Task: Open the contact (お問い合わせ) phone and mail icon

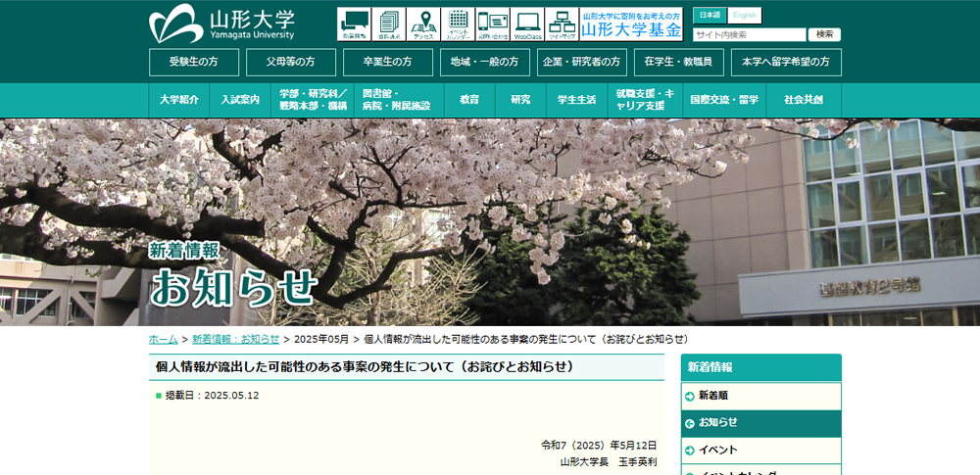Action: pos(493,24)
